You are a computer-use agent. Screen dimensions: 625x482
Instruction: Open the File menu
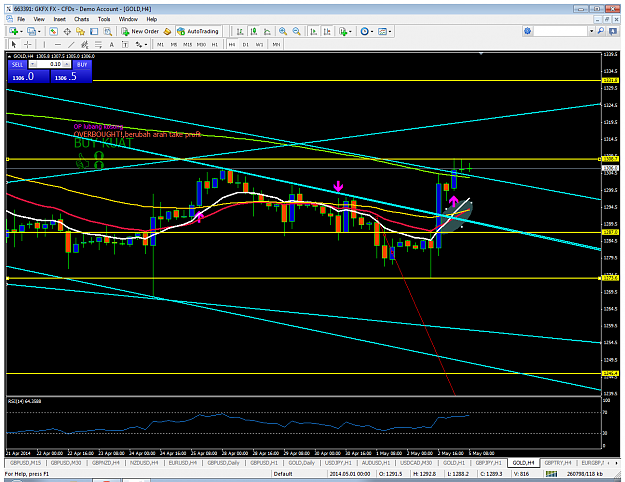tap(21, 19)
